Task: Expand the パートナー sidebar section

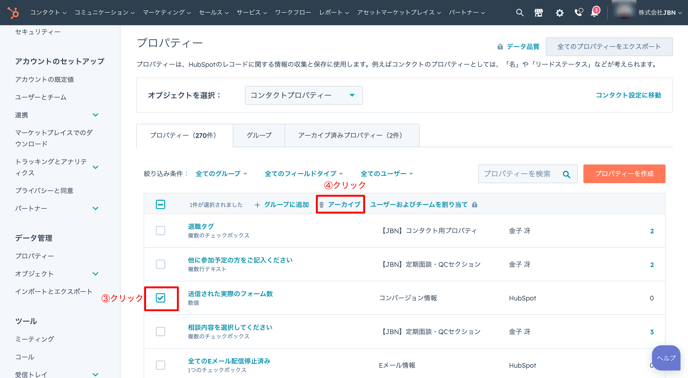Action: 95,209
